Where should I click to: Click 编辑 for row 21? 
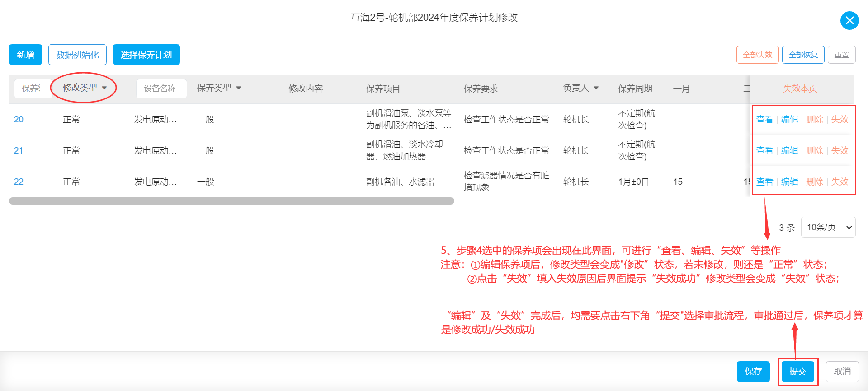tap(790, 150)
